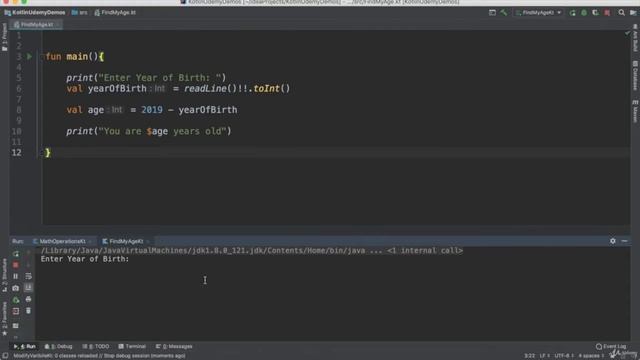Screen dimensions: 640x360
Task: Click the folder icon after the search magnifier
Action: click(x=633, y=13)
